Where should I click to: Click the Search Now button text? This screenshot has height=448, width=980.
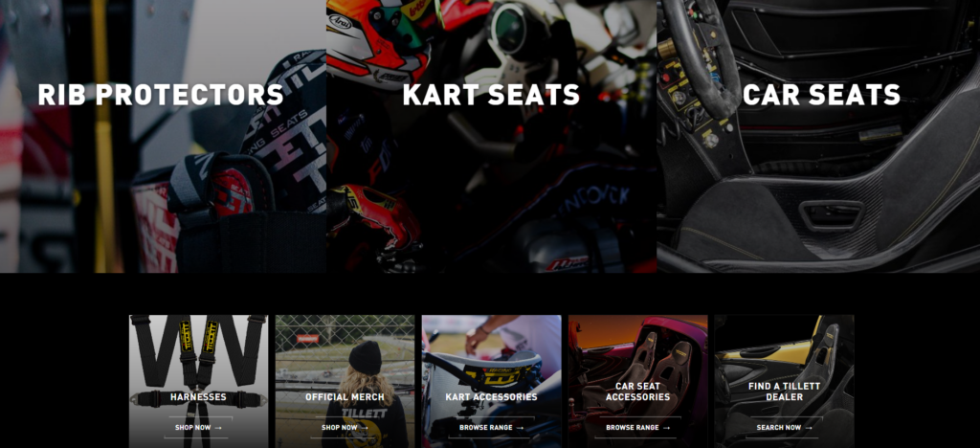coord(779,428)
